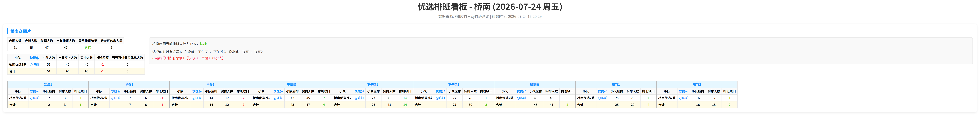The image size is (980, 116).
Task: Click the green 14 in 下午茶1 合计 row
Action: (405, 105)
